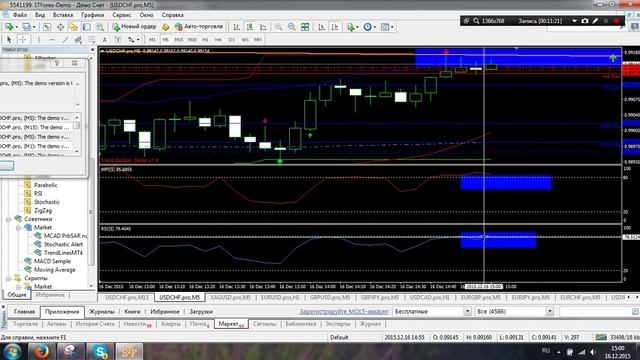Viewport: 640px width, 360px height.
Task: Open the Графики menu
Action: (x=92, y=15)
